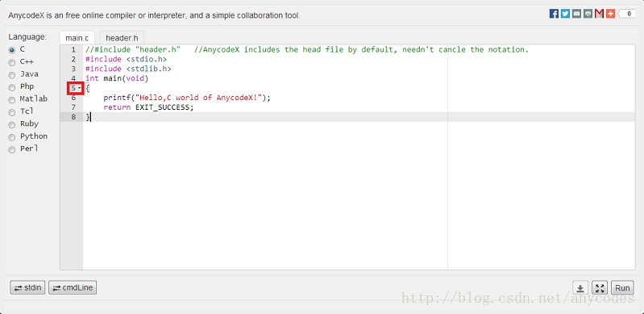Toggle the fullscreen editor icon
The height and width of the screenshot is (314, 644).
tap(600, 287)
